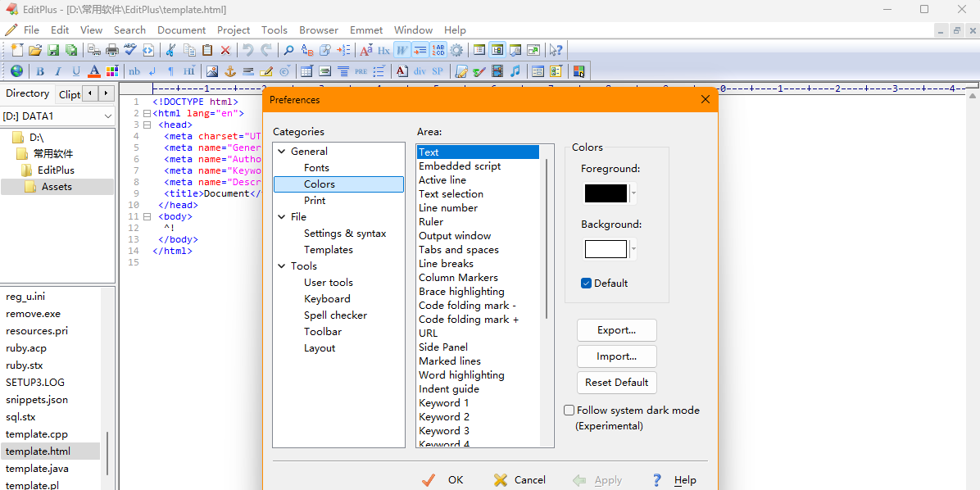
Task: Click the black Foreground color swatch
Action: coord(606,193)
